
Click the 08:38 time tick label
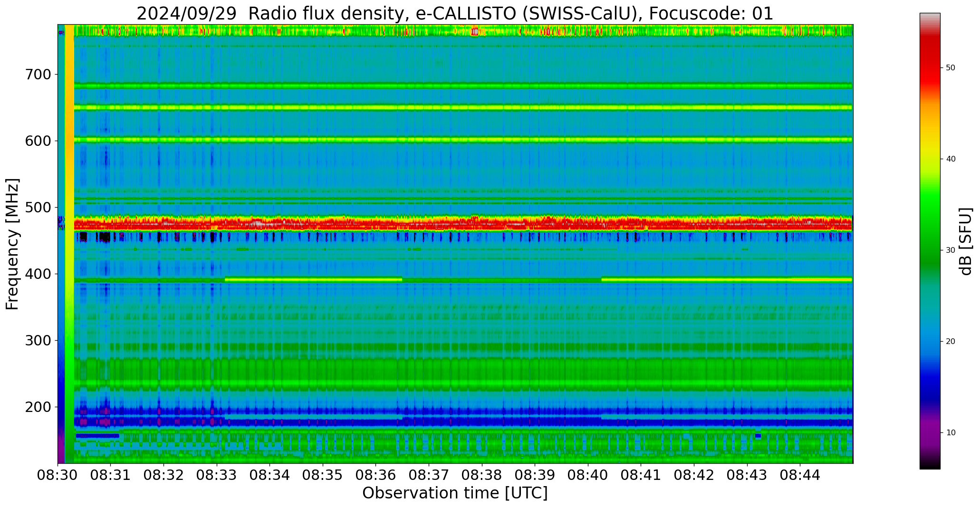pos(482,475)
